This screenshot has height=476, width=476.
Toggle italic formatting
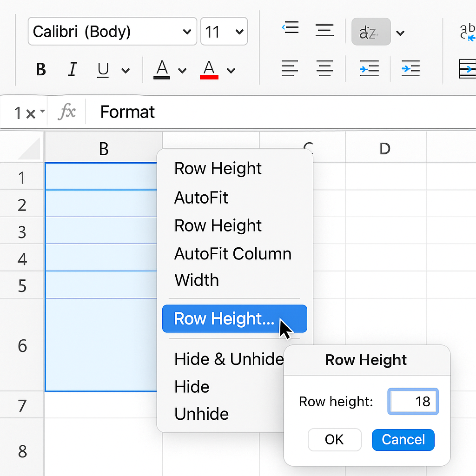(x=72, y=70)
